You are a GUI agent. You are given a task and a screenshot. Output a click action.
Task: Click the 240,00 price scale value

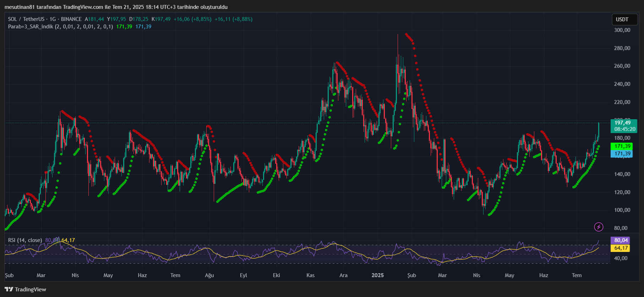click(x=622, y=84)
